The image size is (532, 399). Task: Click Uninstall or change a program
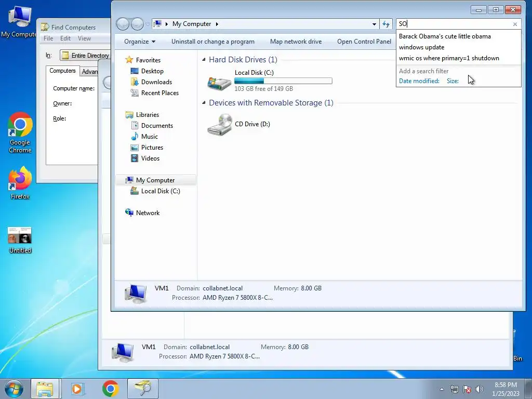[212, 42]
